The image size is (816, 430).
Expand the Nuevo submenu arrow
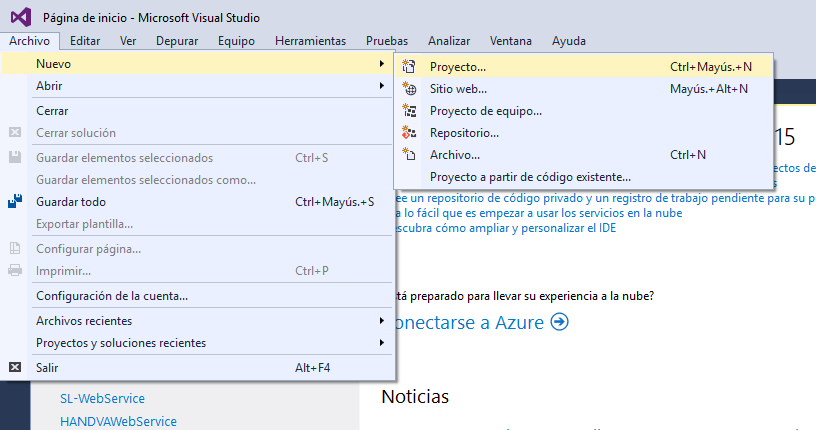point(382,64)
